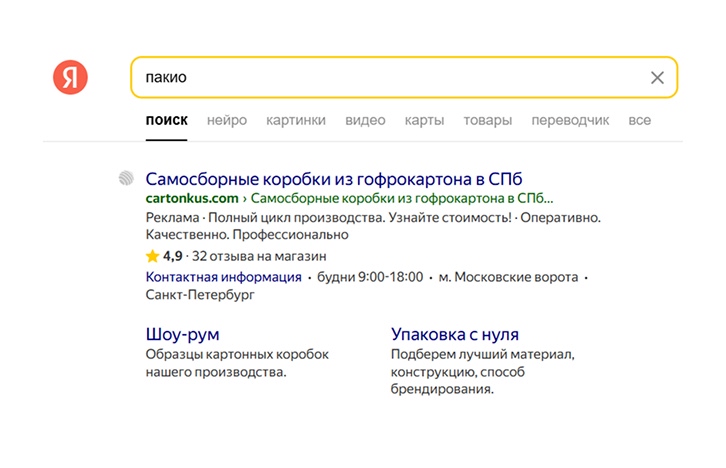Viewport: 726px width, 468px height.
Task: Switch to the 'нейро' tab
Action: [227, 120]
